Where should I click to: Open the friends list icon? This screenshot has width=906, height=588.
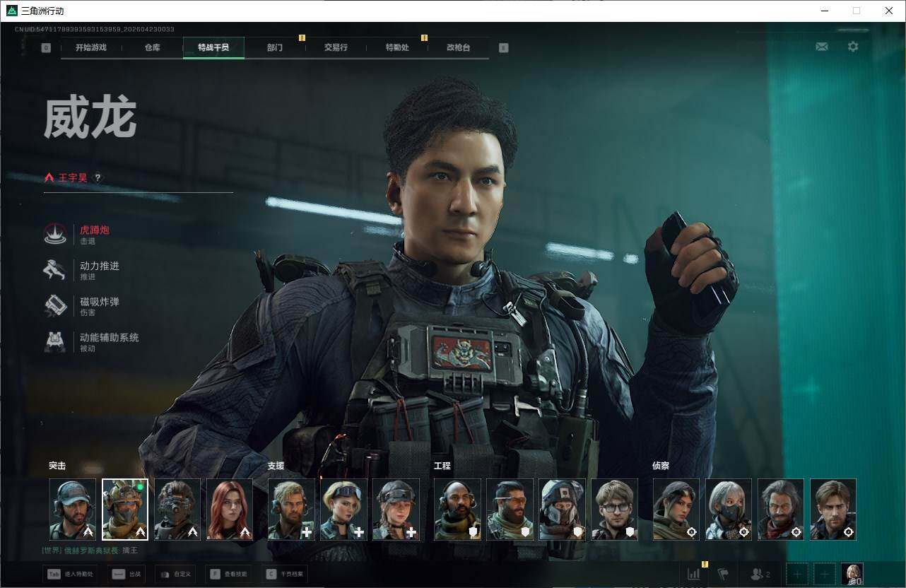click(760, 574)
